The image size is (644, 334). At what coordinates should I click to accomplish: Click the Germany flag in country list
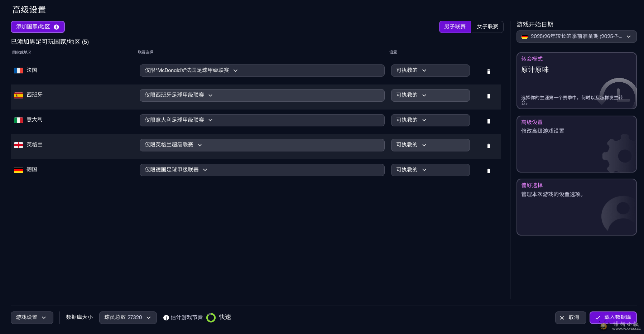(19, 170)
